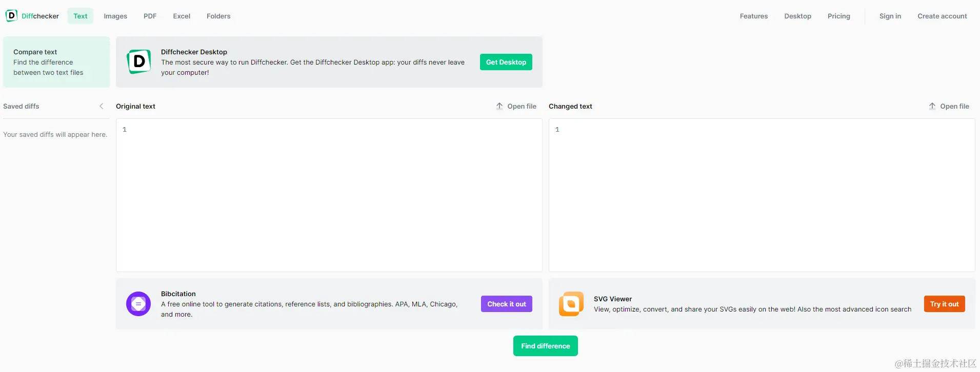Click the Find difference button
Viewport: 980px width, 372px height.
click(546, 346)
